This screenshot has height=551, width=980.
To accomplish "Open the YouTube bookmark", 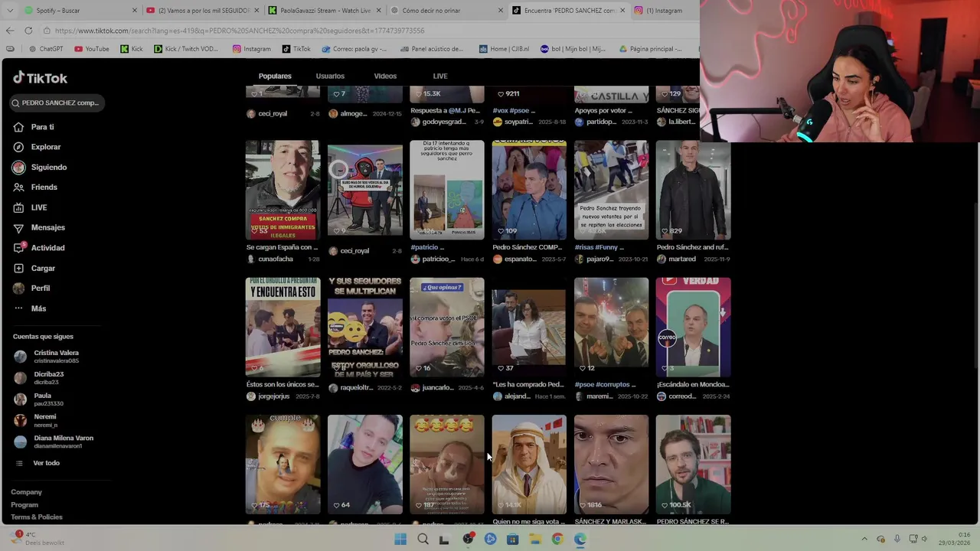I will point(92,49).
